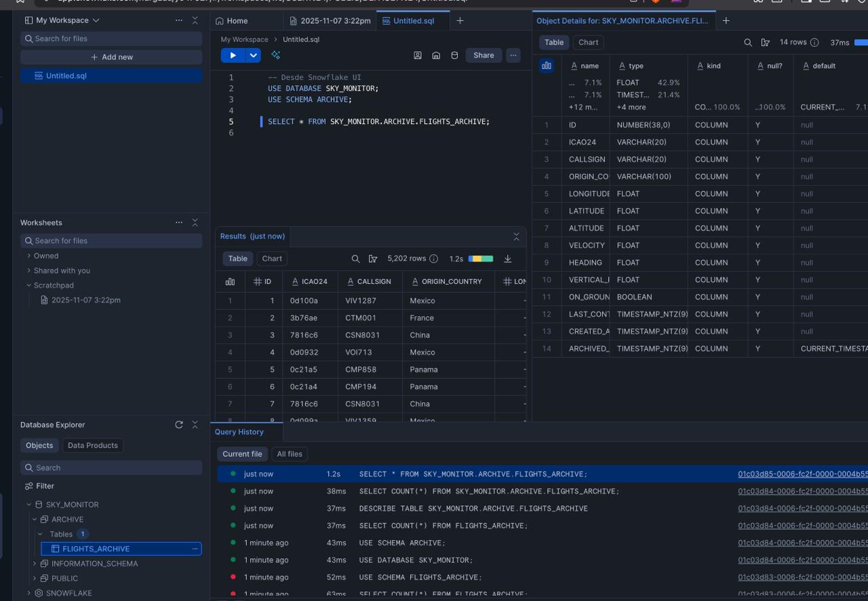
Task: Open the run options dropdown arrow
Action: [254, 56]
